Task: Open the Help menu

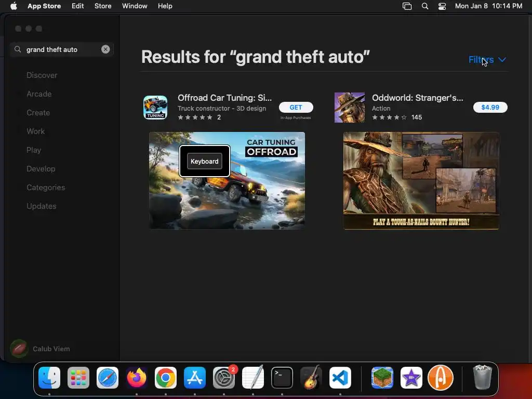Action: click(165, 6)
